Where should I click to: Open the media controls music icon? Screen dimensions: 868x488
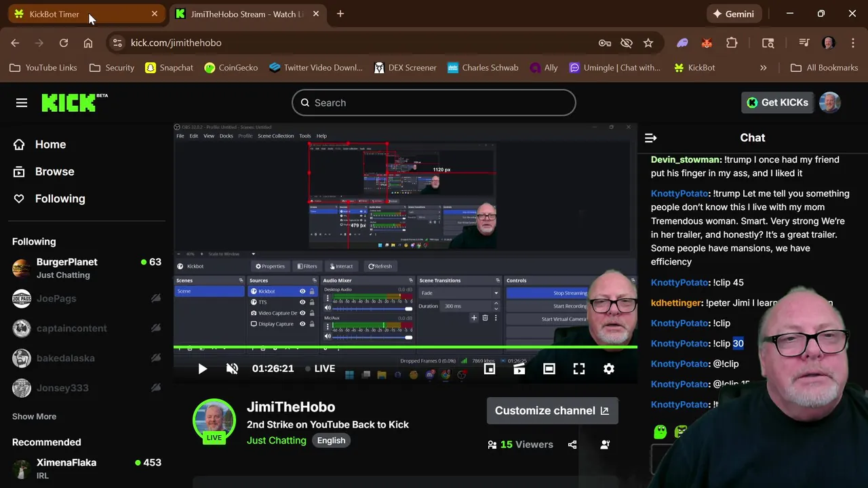pyautogui.click(x=804, y=43)
